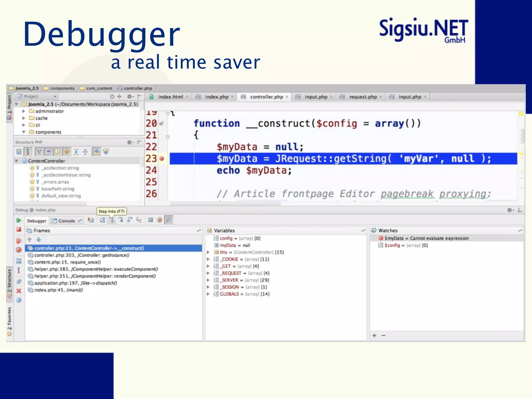
Task: Toggle Mute Breakpoints icon in debug sidebar
Action: pos(19,250)
